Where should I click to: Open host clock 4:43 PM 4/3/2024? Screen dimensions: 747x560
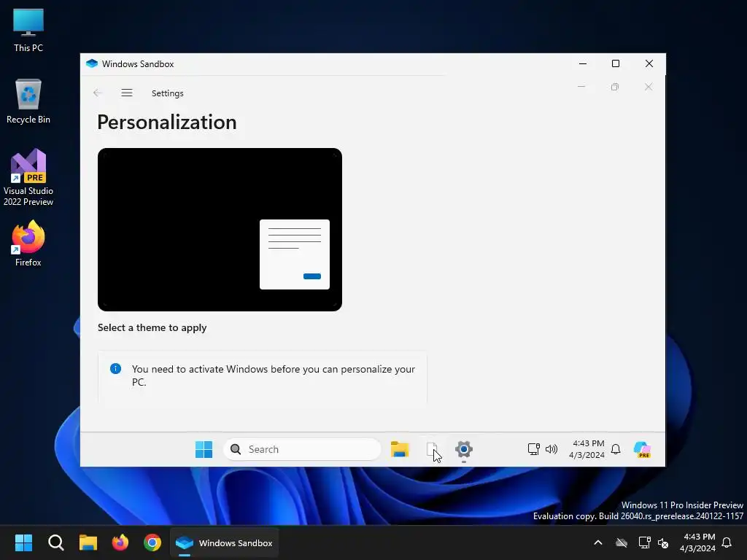click(x=698, y=542)
